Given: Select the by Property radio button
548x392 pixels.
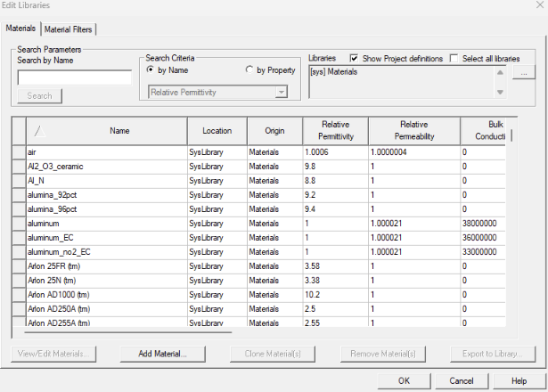Looking at the screenshot, I should point(249,69).
